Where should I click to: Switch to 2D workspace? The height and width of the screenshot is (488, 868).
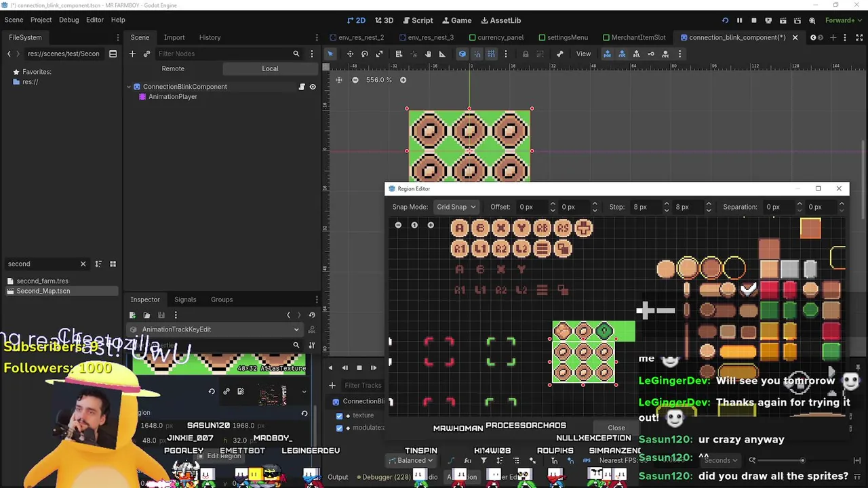pos(356,20)
